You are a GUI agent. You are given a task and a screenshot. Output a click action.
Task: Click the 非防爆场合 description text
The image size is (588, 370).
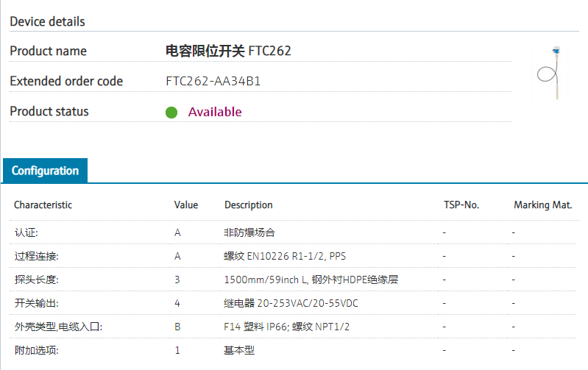249,232
